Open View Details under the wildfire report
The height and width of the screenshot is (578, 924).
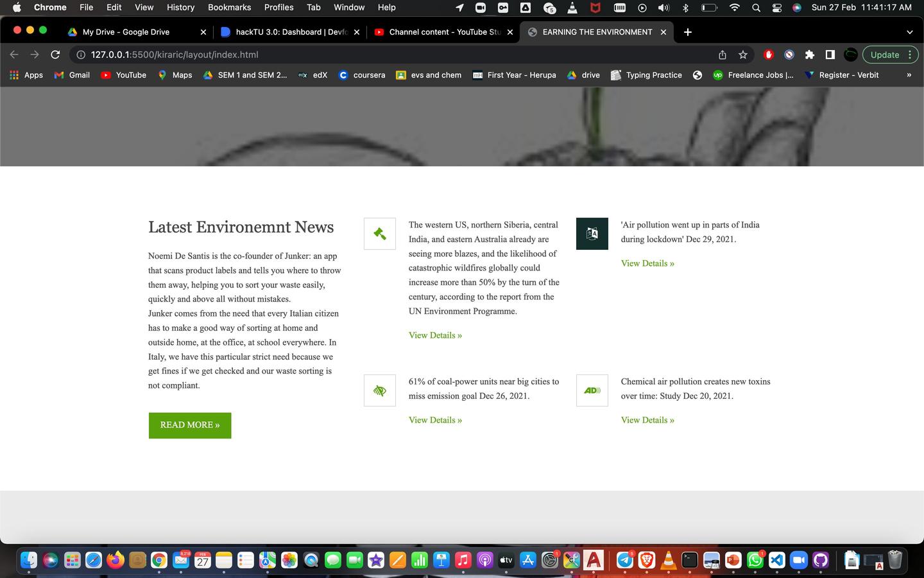[435, 335]
